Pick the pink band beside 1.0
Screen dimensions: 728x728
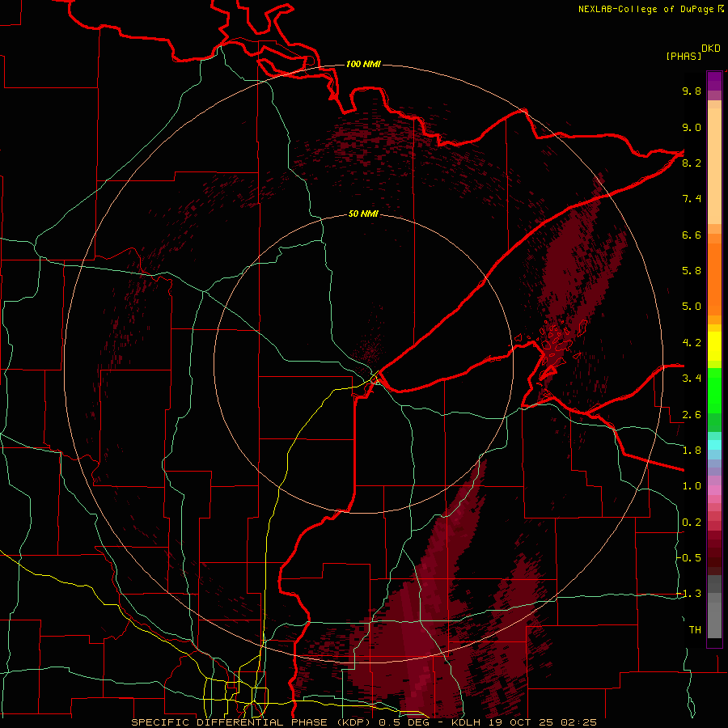click(x=714, y=490)
